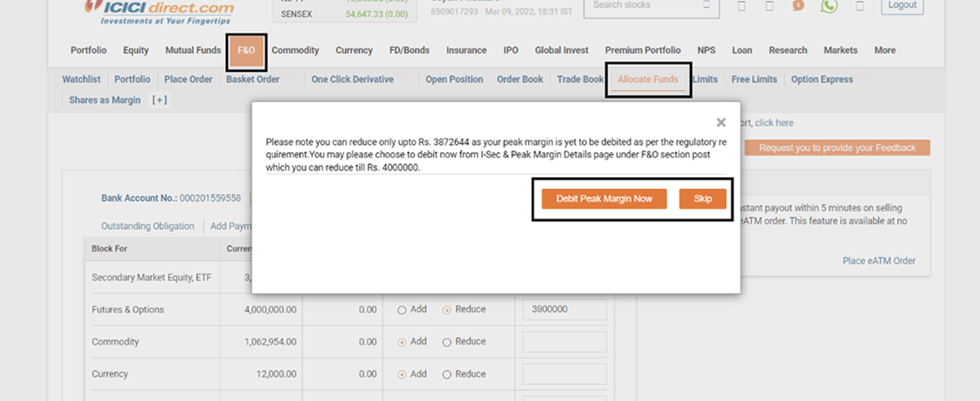Close the peak margin popup with X
Screen dimensions: 980x401
720,123
